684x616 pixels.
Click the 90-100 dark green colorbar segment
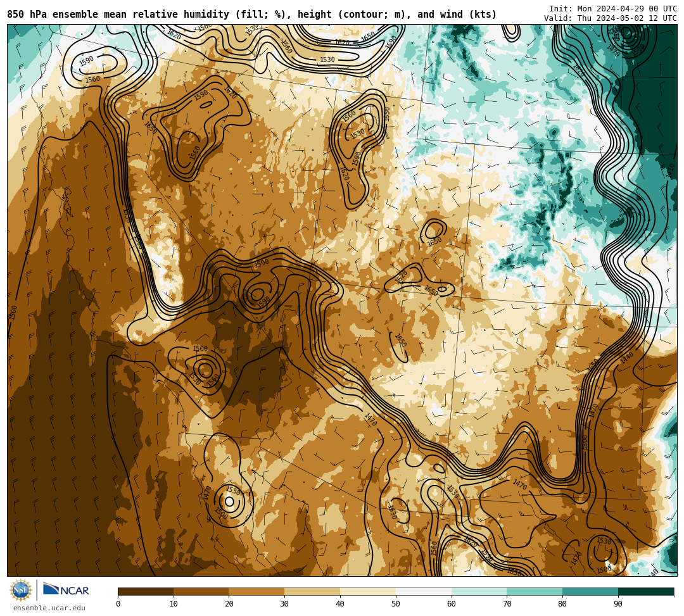click(x=646, y=591)
